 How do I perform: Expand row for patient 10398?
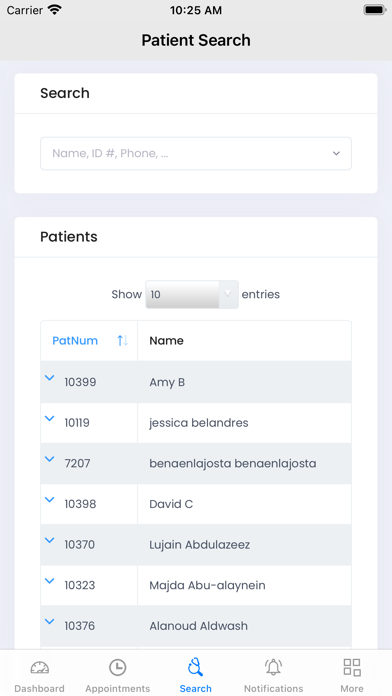(50, 499)
